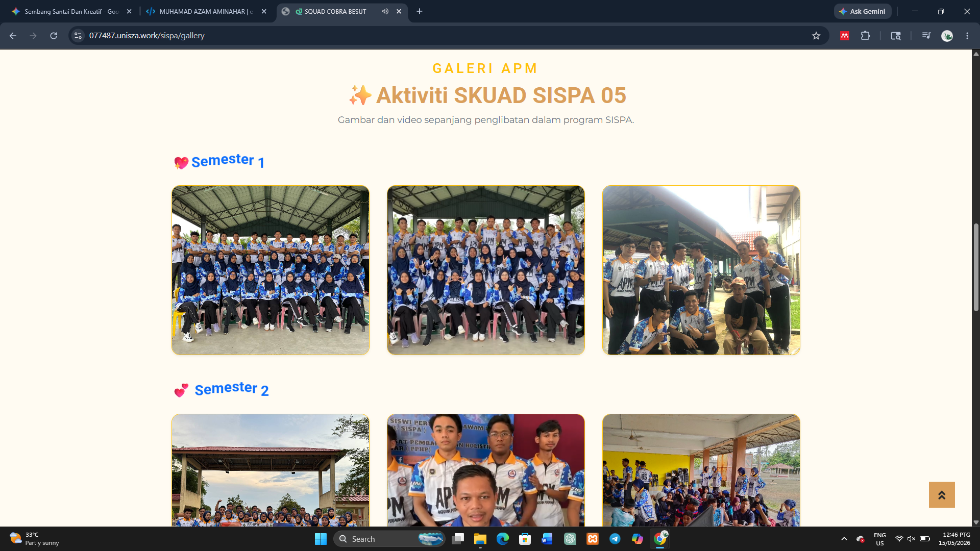Launch Microsoft Edge from taskbar
Screen dimensions: 980x551
[503, 539]
